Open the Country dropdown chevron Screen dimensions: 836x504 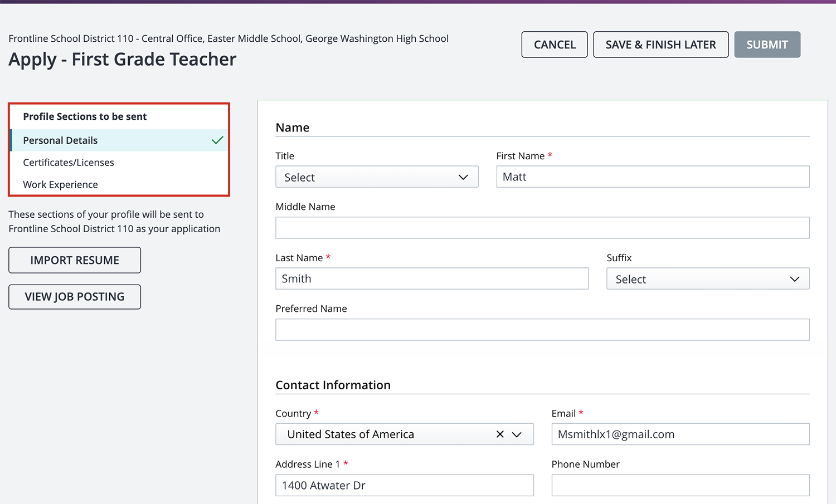(517, 434)
